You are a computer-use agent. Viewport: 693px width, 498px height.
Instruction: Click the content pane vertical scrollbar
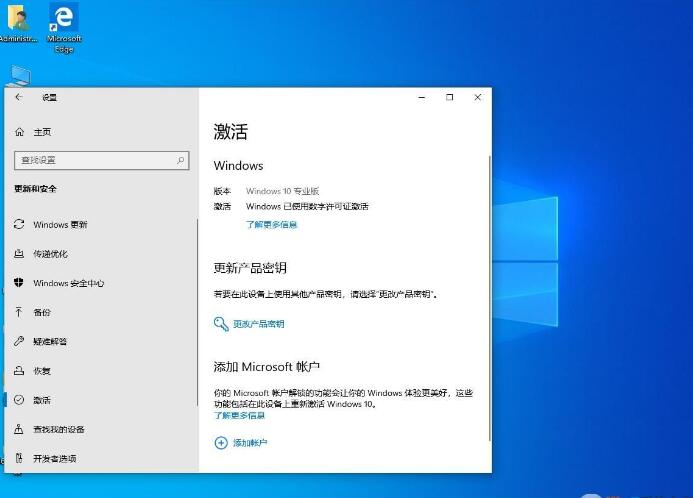[x=489, y=298]
